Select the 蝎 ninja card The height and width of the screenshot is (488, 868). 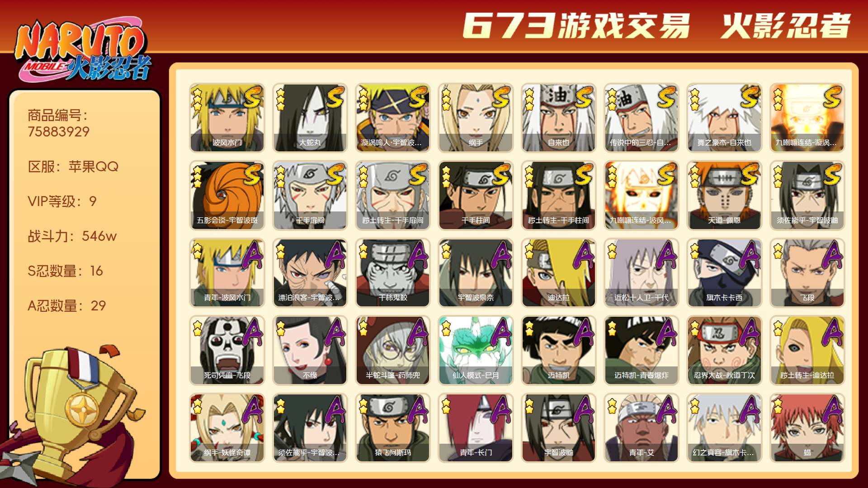[x=807, y=428]
